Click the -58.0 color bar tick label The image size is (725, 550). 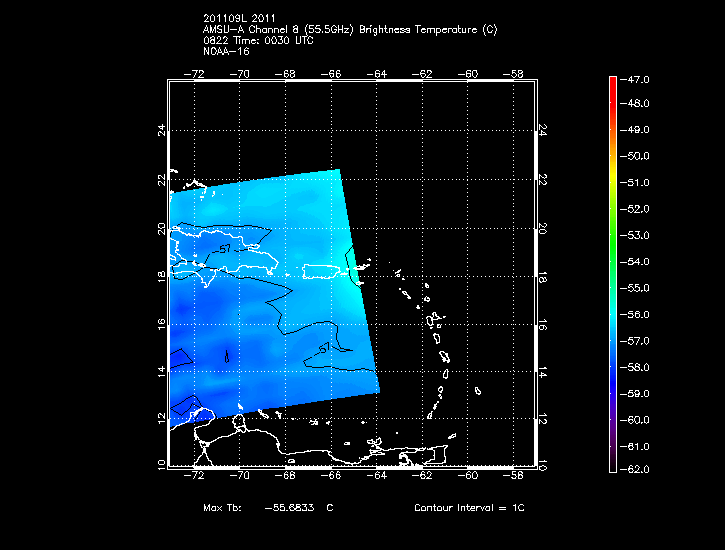(636, 365)
